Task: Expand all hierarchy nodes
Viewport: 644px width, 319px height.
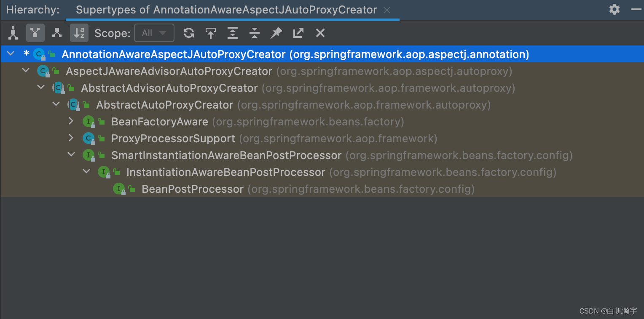Action: 233,33
